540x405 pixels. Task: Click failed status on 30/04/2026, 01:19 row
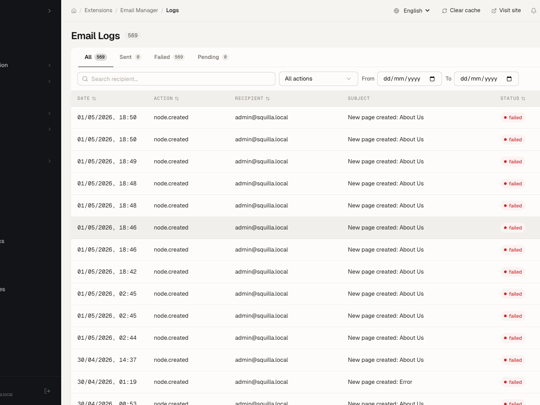(x=513, y=382)
